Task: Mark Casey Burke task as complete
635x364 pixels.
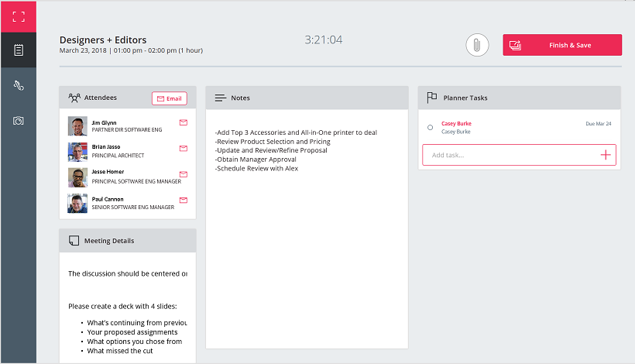Action: pos(431,127)
